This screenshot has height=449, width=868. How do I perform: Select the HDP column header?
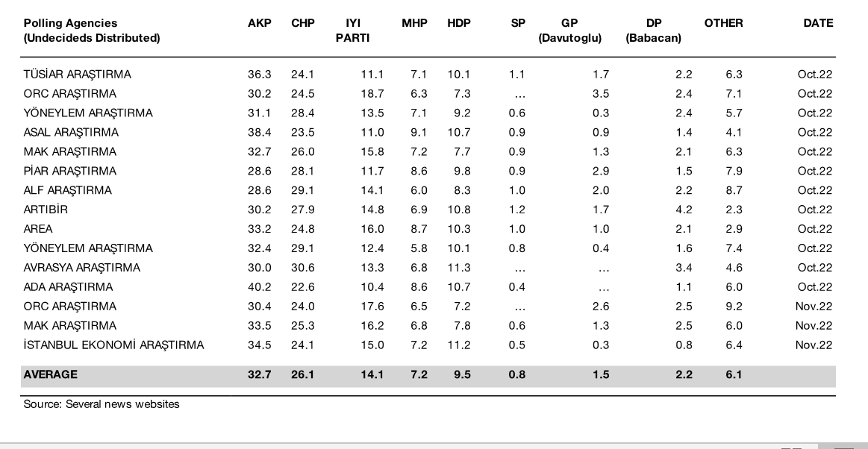(459, 23)
